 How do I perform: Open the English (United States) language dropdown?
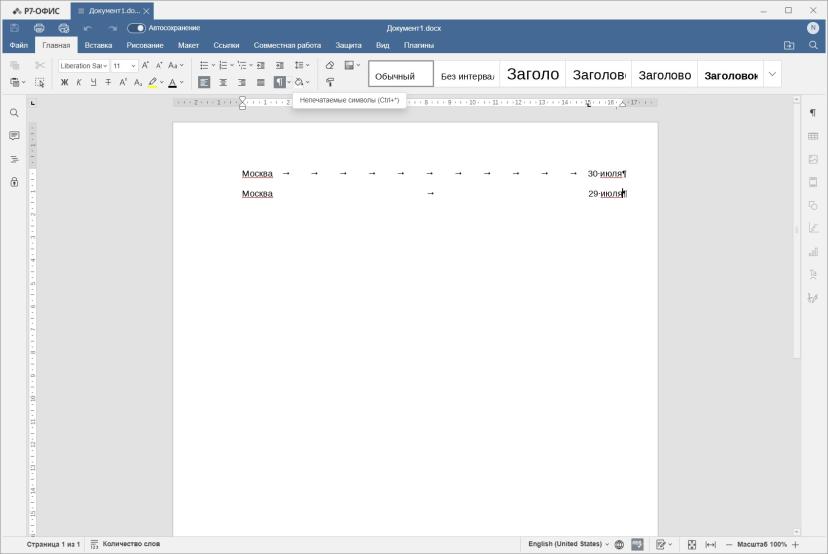(568, 544)
